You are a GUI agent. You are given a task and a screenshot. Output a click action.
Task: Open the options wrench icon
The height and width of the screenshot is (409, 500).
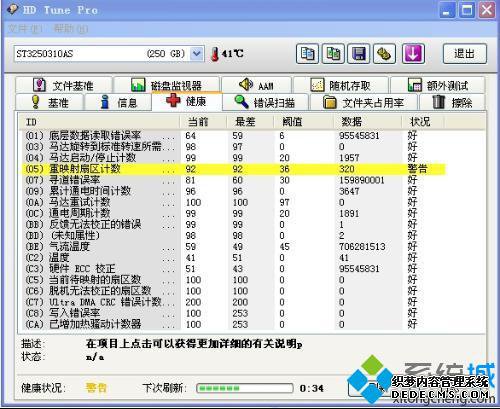coord(384,54)
